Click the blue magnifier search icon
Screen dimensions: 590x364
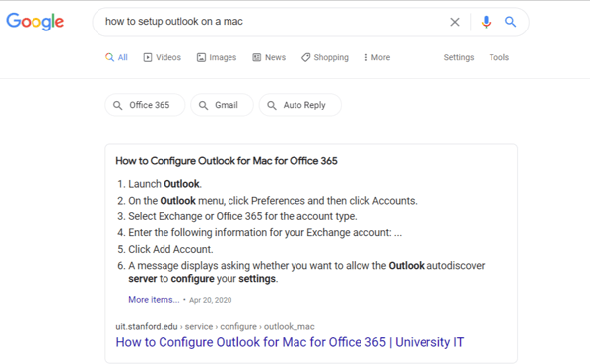pos(510,22)
